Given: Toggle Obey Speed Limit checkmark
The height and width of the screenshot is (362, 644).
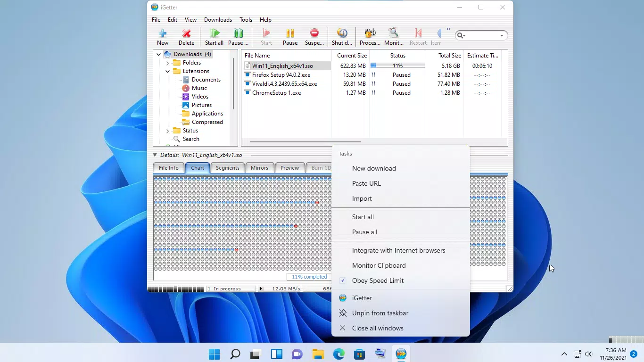Looking at the screenshot, I should (x=343, y=280).
